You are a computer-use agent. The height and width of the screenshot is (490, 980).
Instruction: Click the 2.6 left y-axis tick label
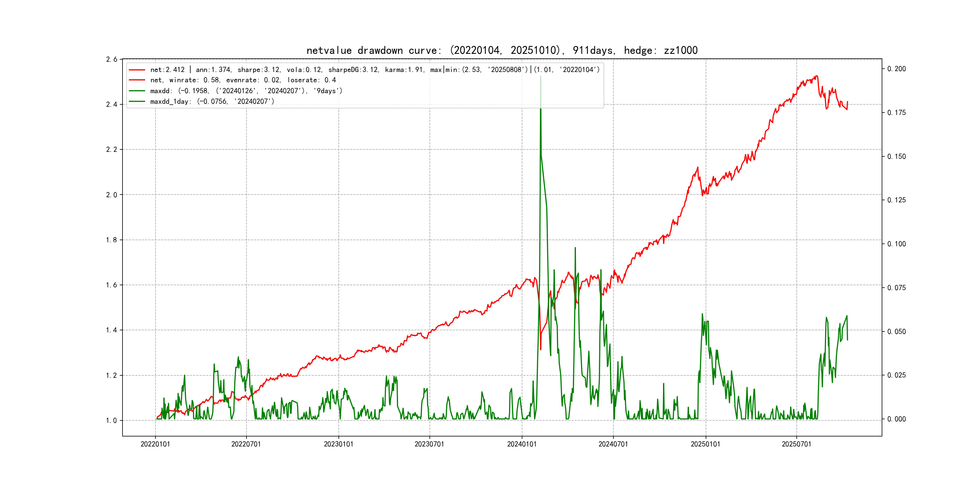click(x=112, y=59)
